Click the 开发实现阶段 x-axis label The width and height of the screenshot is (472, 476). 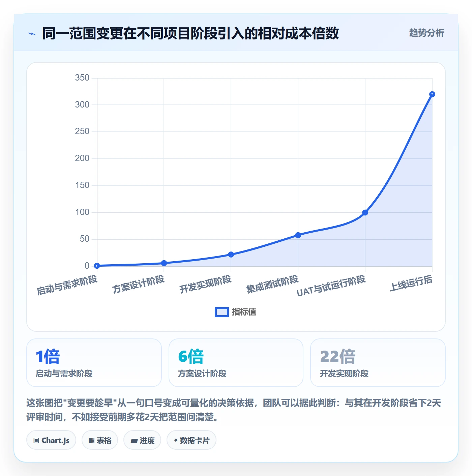(205, 284)
